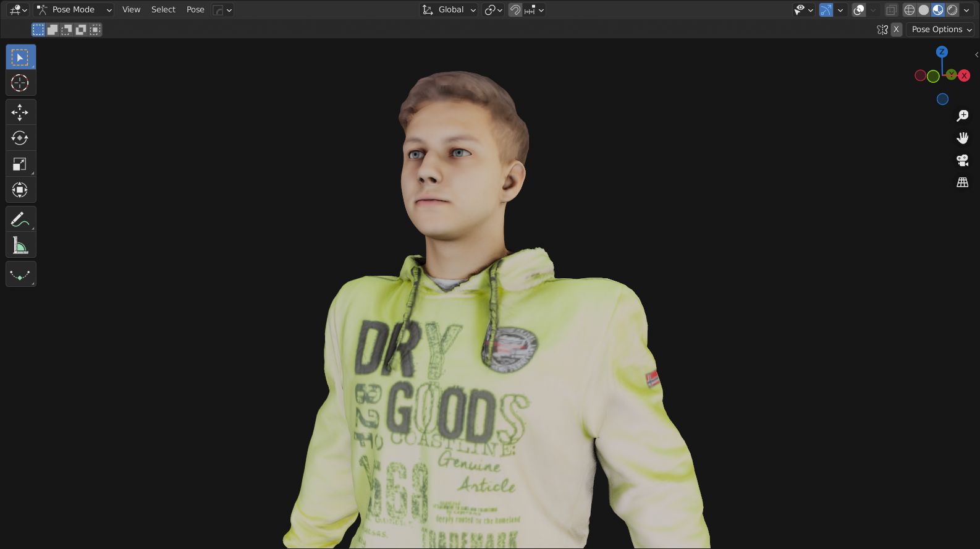The image size is (980, 549).
Task: Open the Global transform orientation dropdown
Action: [449, 10]
